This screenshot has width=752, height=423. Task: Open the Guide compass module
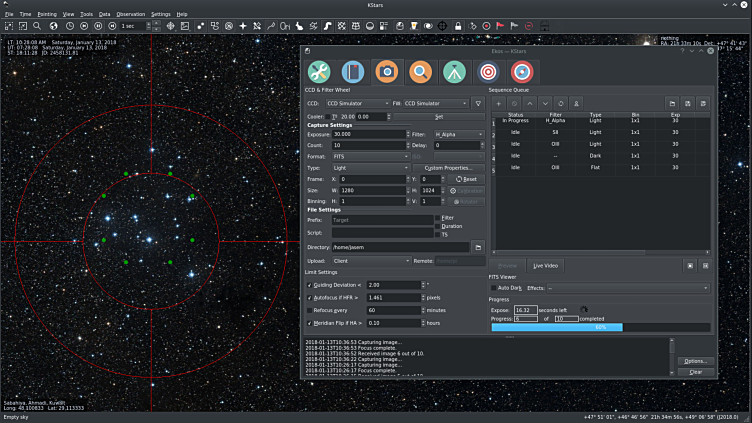click(521, 72)
